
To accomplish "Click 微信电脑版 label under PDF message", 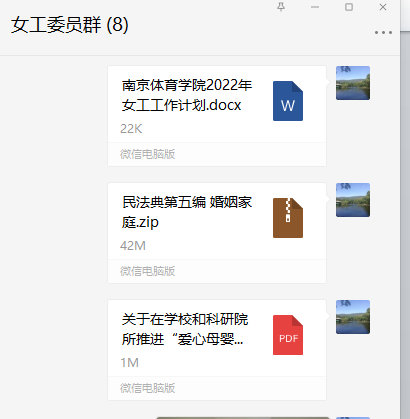I will (147, 388).
